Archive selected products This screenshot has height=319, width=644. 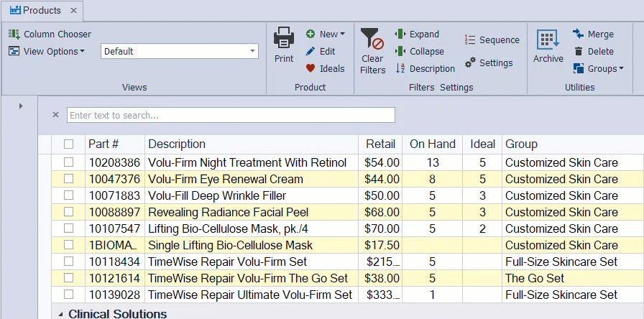548,46
